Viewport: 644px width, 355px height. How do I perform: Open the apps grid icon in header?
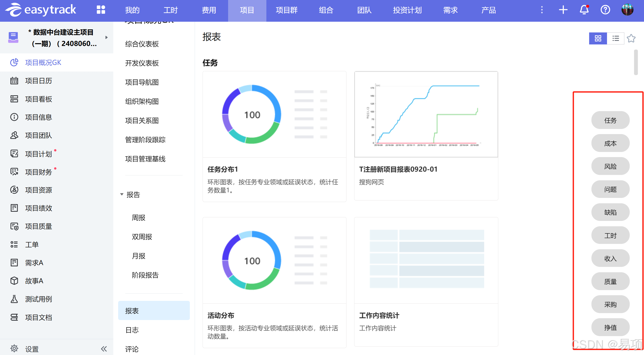[101, 10]
